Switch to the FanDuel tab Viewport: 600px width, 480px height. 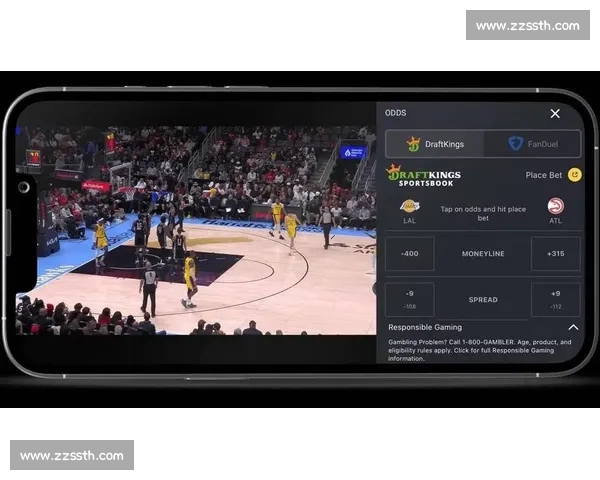pyautogui.click(x=533, y=144)
